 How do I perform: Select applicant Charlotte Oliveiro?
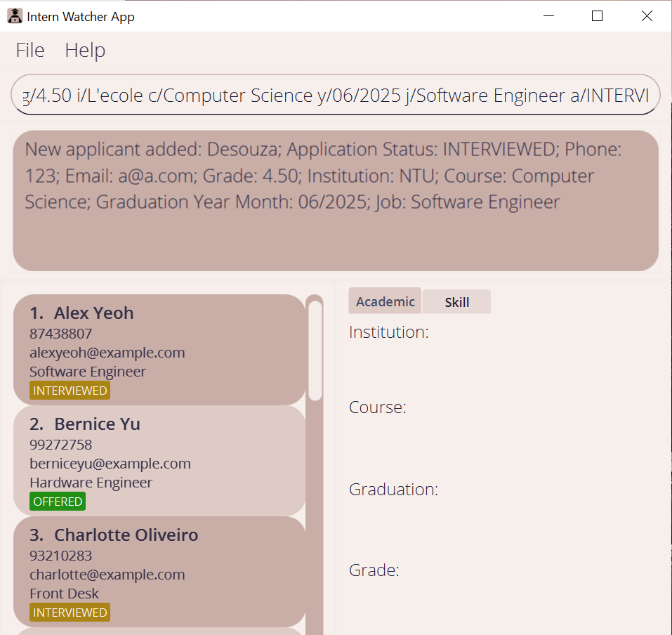(159, 572)
